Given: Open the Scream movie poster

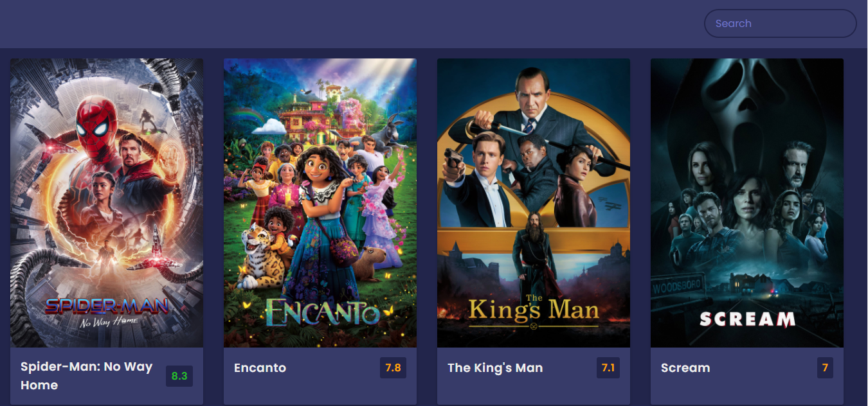Looking at the screenshot, I should click(747, 203).
